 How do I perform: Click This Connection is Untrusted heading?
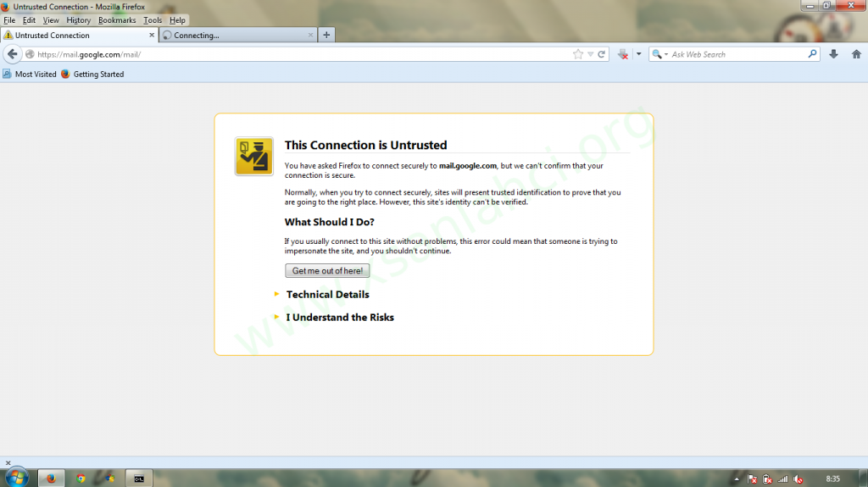point(365,145)
